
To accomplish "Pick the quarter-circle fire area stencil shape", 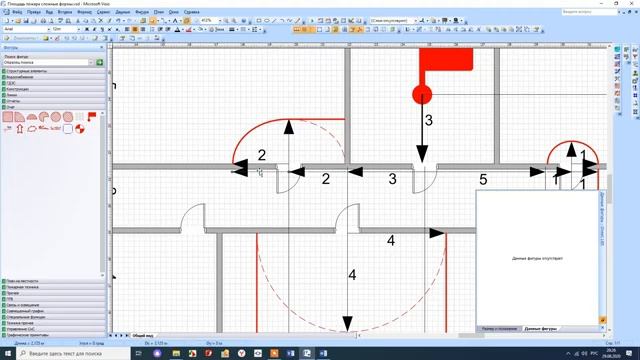I will (20, 117).
